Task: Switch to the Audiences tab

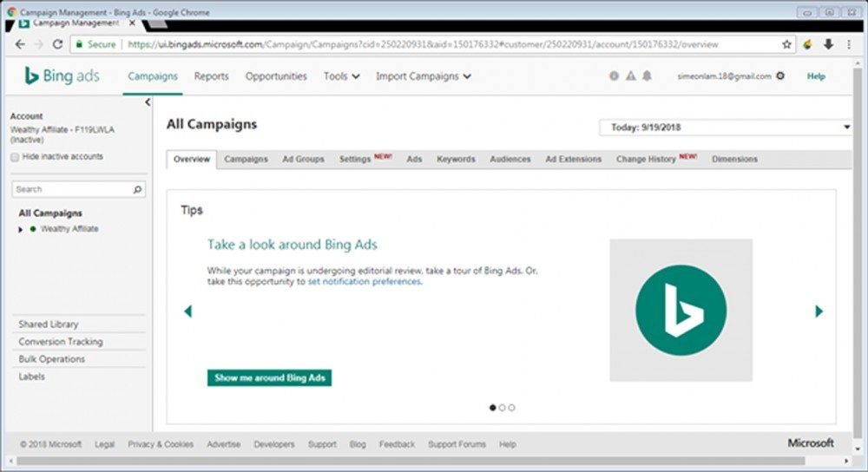Action: coord(510,160)
